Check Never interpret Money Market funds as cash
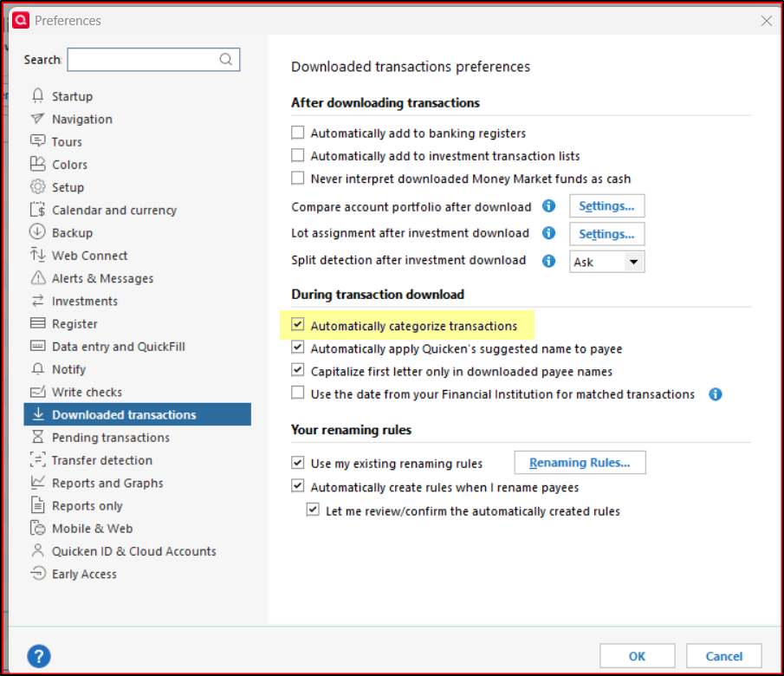784x676 pixels. (298, 179)
